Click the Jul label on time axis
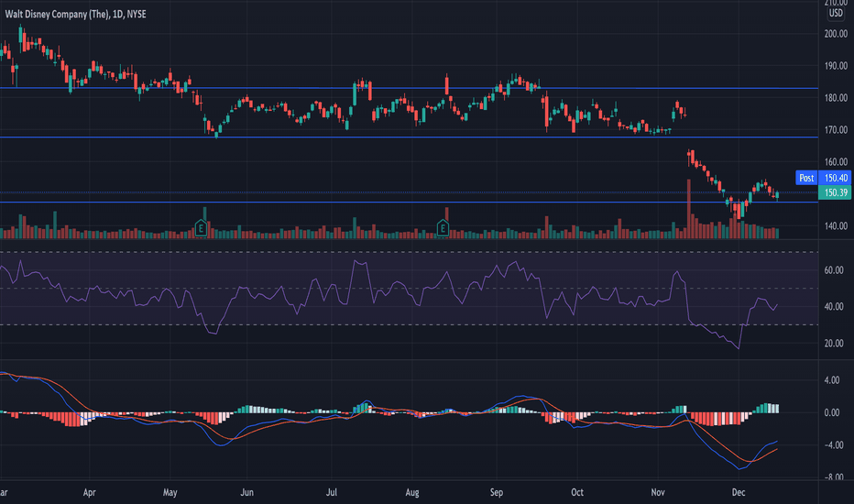This screenshot has width=854, height=504. pyautogui.click(x=331, y=493)
